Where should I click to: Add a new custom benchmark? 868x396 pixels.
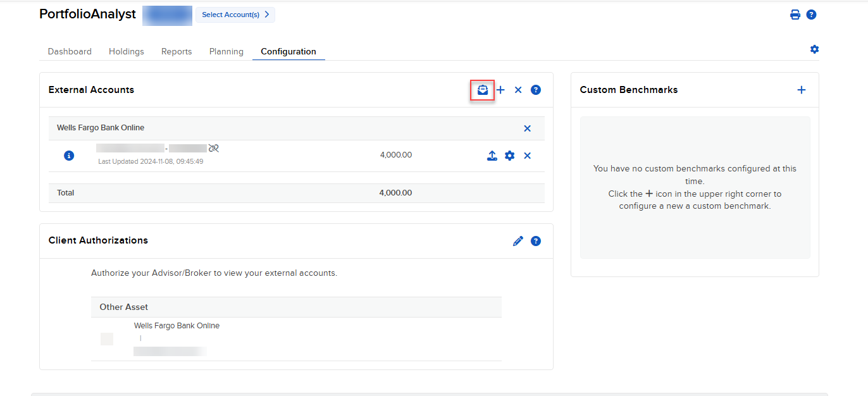(801, 90)
